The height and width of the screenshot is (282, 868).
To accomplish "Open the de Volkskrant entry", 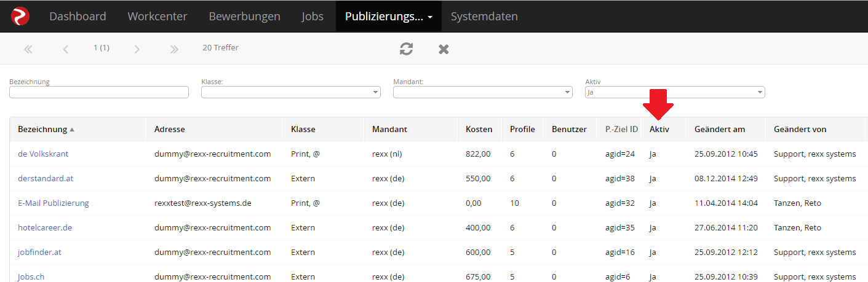I will tap(43, 154).
